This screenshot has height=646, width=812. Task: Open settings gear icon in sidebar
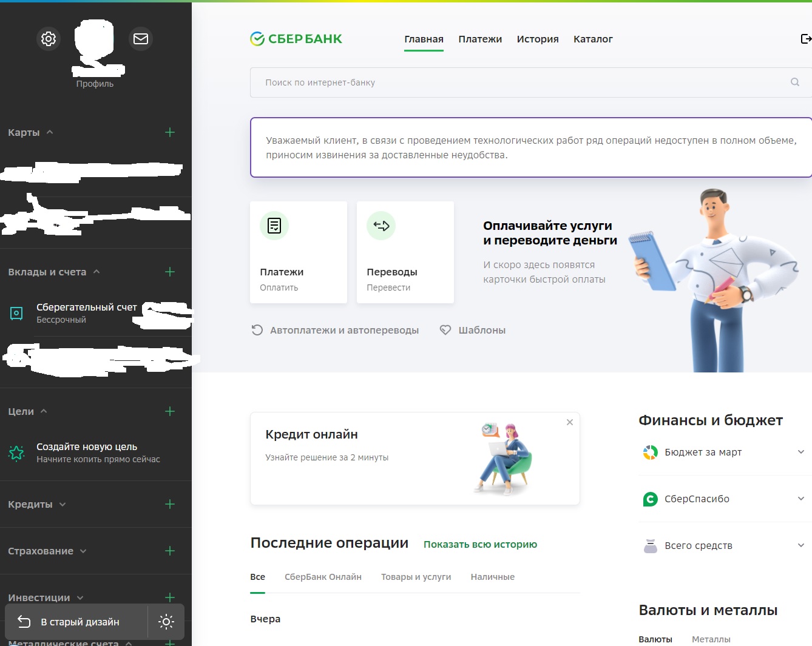pyautogui.click(x=49, y=39)
